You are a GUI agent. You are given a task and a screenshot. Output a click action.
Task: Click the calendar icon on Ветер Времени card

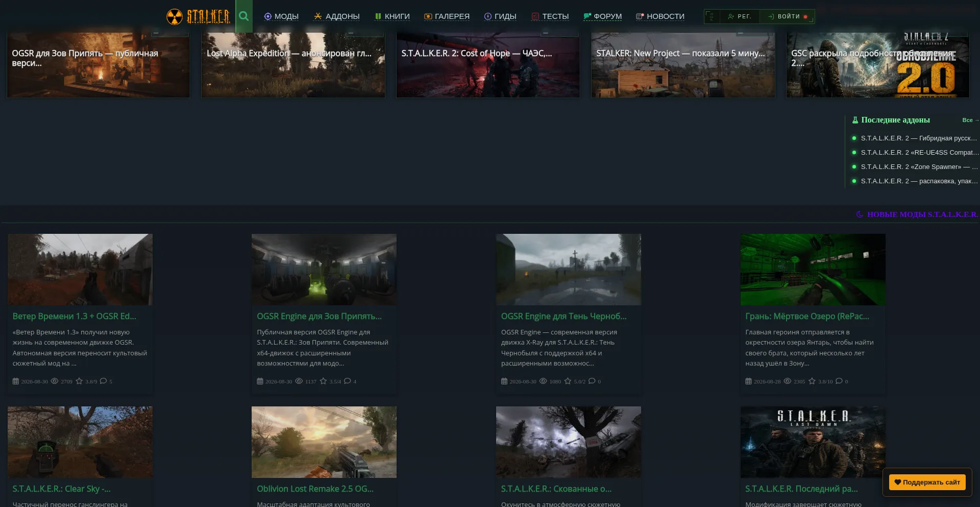point(16,381)
